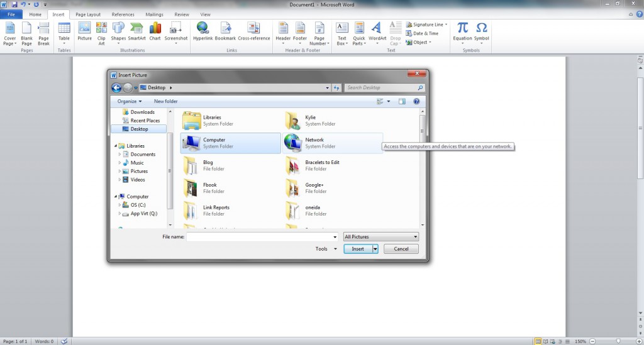Collapse the Computer tree node
The height and width of the screenshot is (345, 644).
point(116,197)
